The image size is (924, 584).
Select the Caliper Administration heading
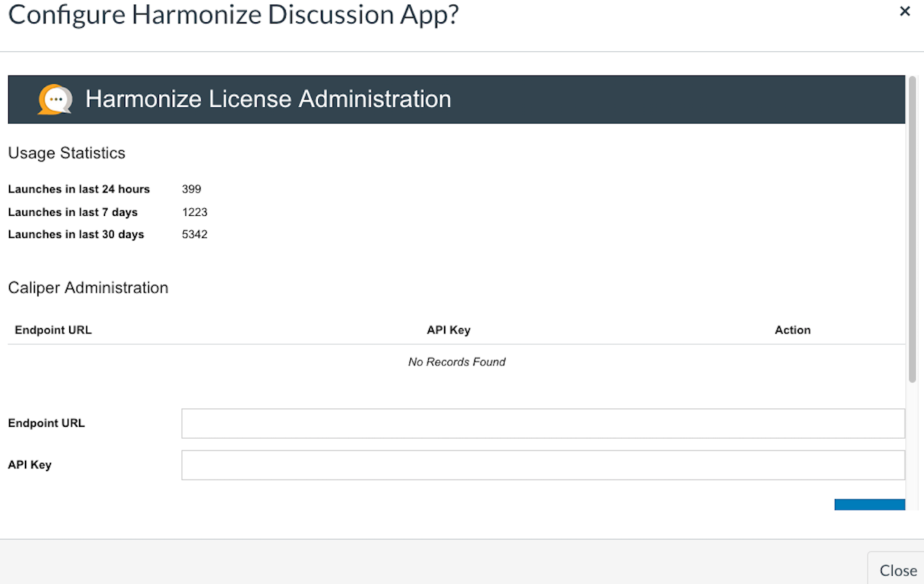click(x=88, y=288)
